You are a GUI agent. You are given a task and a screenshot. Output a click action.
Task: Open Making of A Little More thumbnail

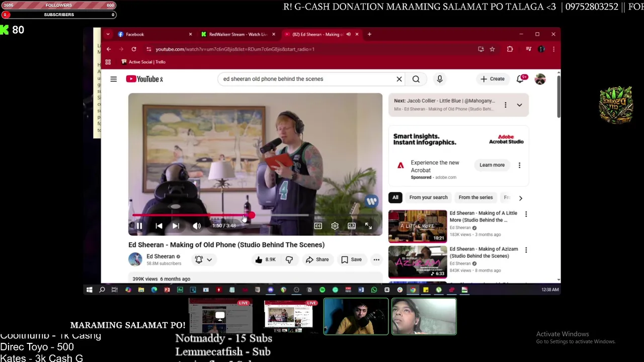tap(418, 226)
